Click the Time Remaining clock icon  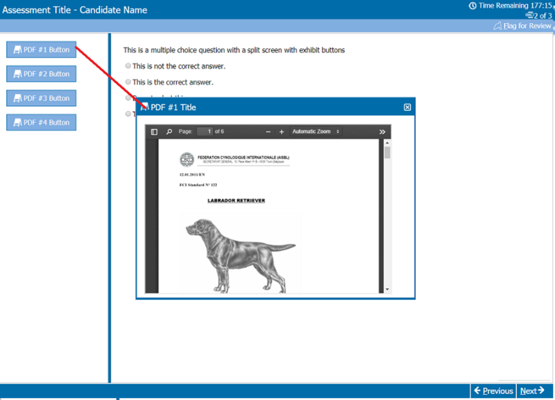472,6
